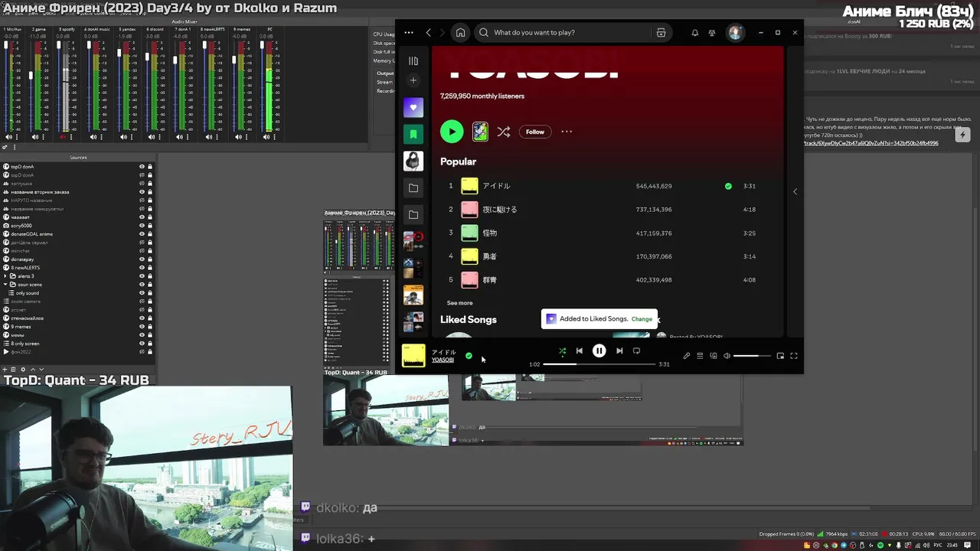This screenshot has height=551, width=980.
Task: Open Your Episodes green bookmark tile
Action: click(413, 134)
